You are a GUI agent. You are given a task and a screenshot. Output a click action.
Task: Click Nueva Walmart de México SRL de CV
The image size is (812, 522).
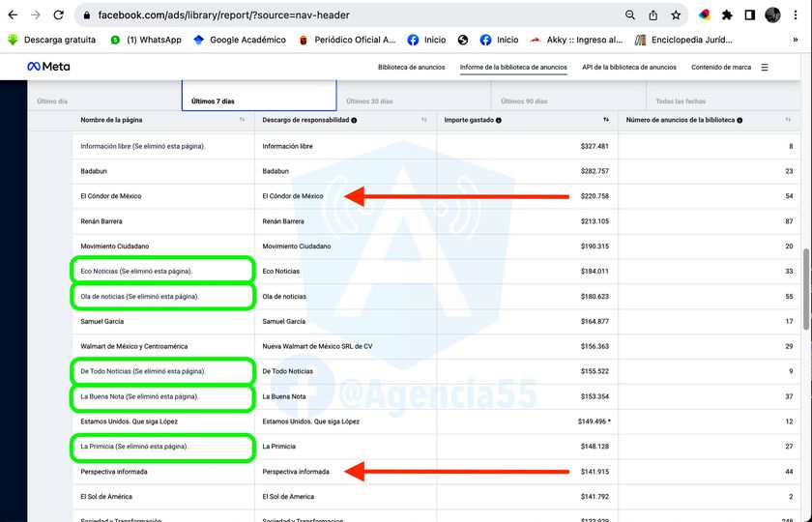(317, 346)
